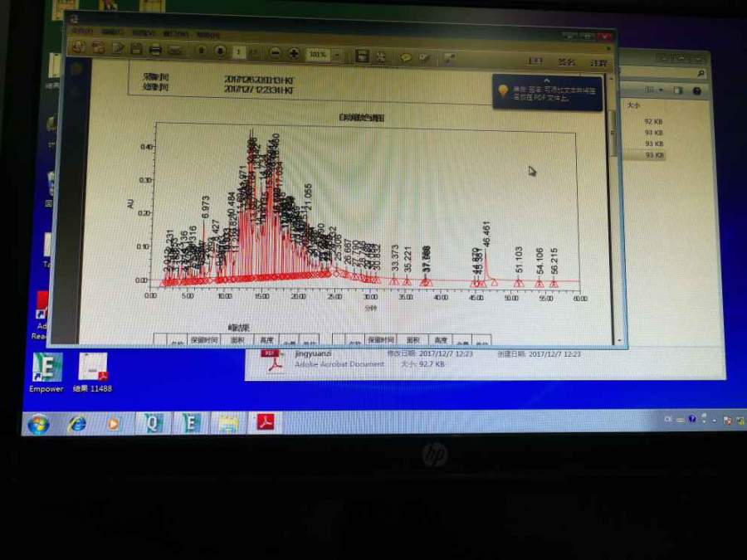Screen dimensions: 747x560
Task: Open the fifth (Help) menu in the Reader menu bar
Action: coord(208,34)
